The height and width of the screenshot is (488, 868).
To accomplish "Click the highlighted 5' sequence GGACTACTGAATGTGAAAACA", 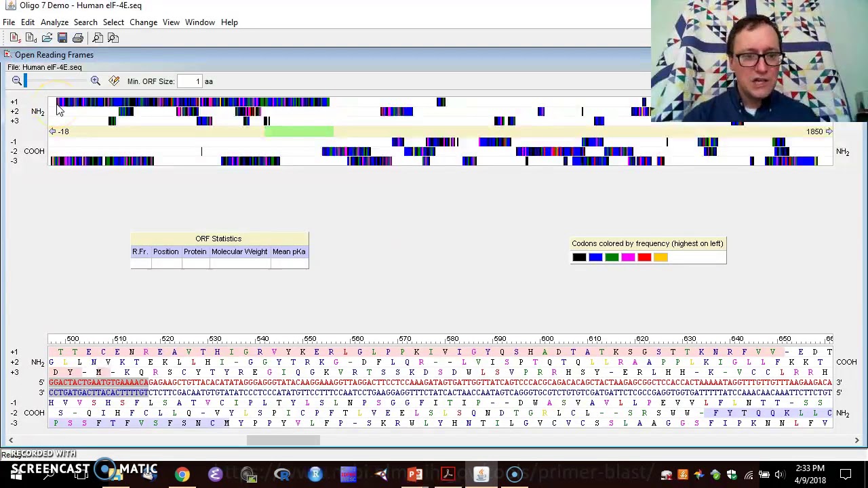I will 98,382.
